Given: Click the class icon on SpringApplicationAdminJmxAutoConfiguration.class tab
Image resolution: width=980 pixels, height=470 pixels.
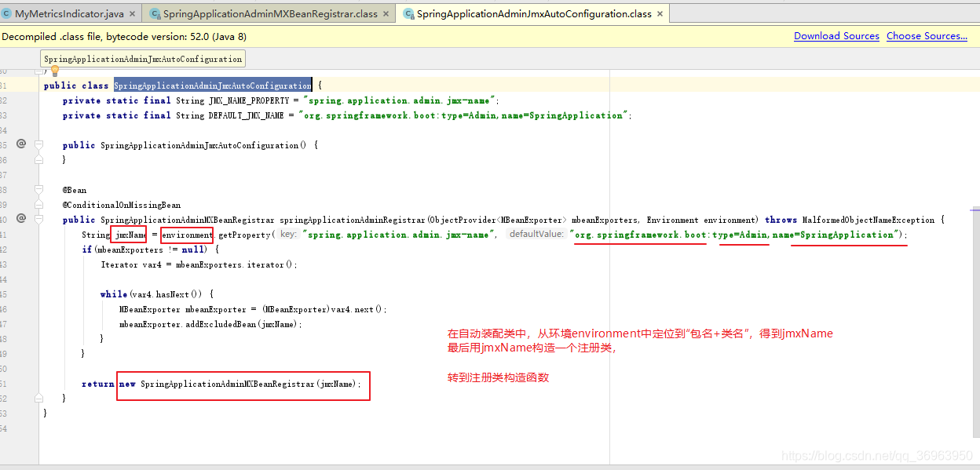Looking at the screenshot, I should (408, 14).
